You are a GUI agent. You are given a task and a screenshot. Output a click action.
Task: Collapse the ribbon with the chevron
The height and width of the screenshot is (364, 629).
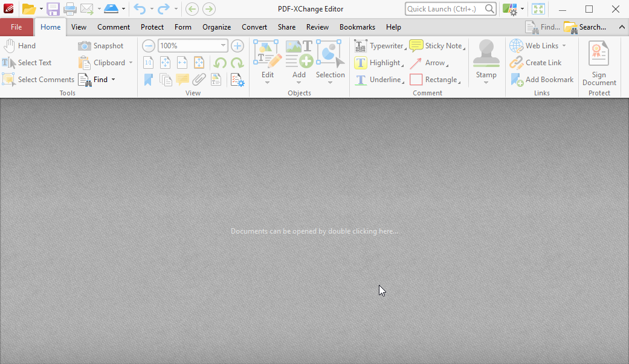(622, 27)
